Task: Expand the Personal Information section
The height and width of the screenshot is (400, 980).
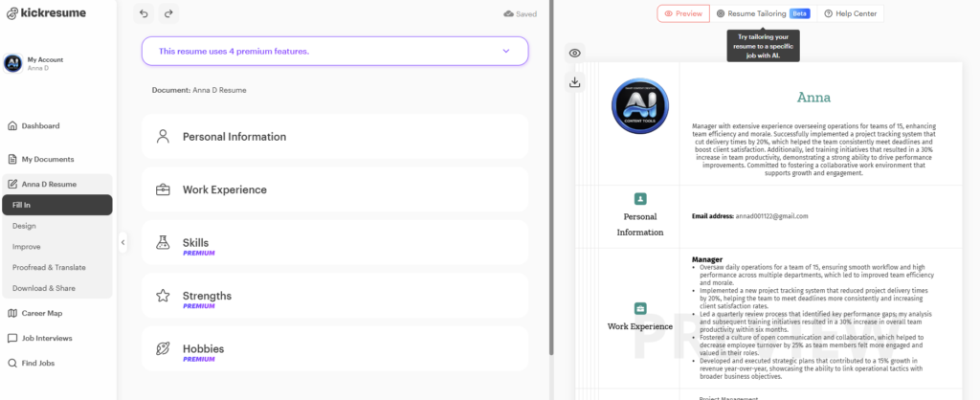Action: point(334,137)
